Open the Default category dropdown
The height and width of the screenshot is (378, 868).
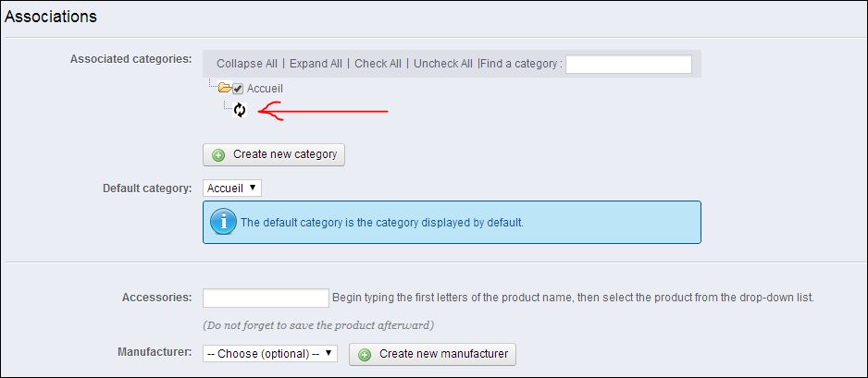pyautogui.click(x=232, y=188)
